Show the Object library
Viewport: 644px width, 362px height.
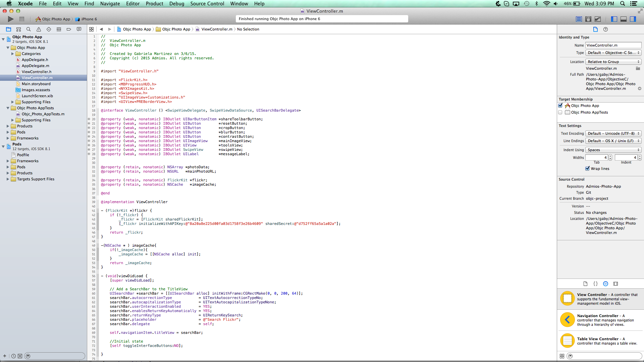click(605, 284)
